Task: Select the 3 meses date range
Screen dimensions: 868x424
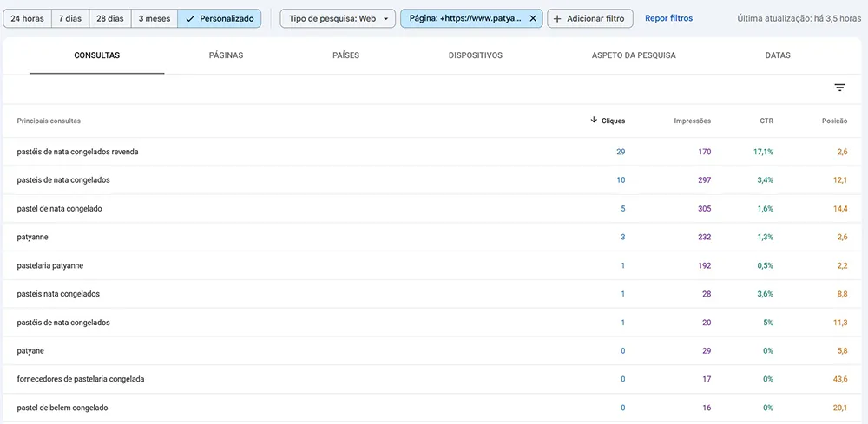Action: (155, 18)
